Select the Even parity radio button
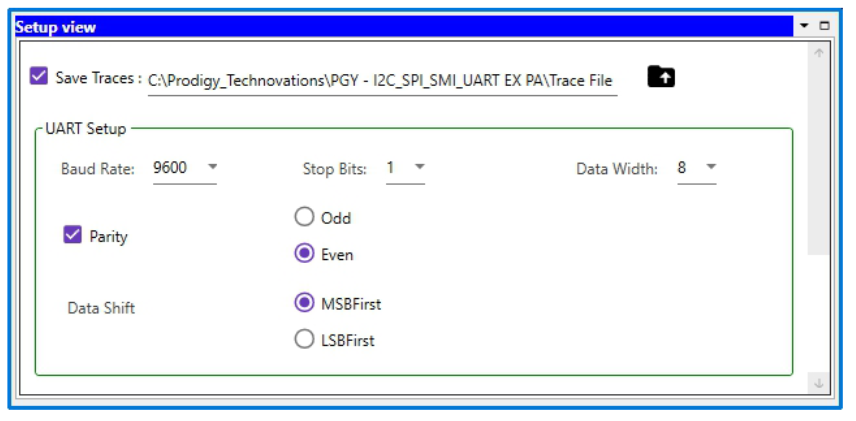856x421 pixels. (x=304, y=253)
